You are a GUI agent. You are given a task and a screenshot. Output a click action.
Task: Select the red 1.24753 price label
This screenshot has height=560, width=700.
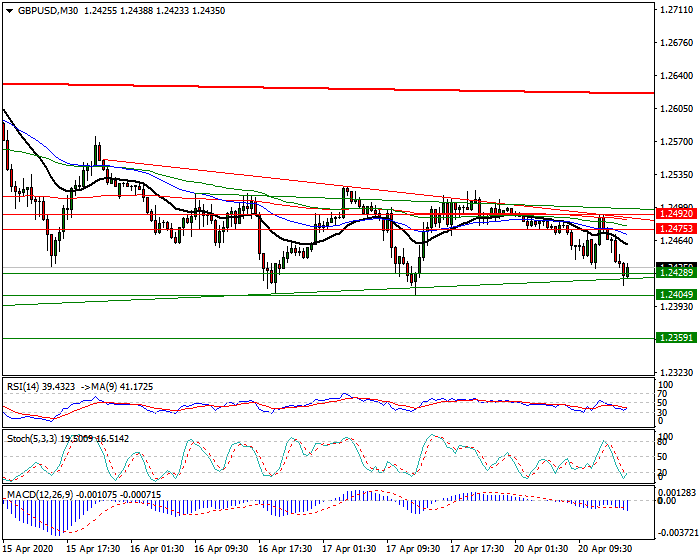pos(676,229)
